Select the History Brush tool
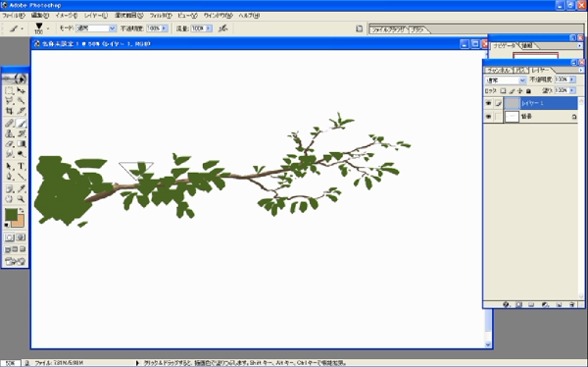Image resolution: width=588 pixels, height=367 pixels. (x=21, y=133)
